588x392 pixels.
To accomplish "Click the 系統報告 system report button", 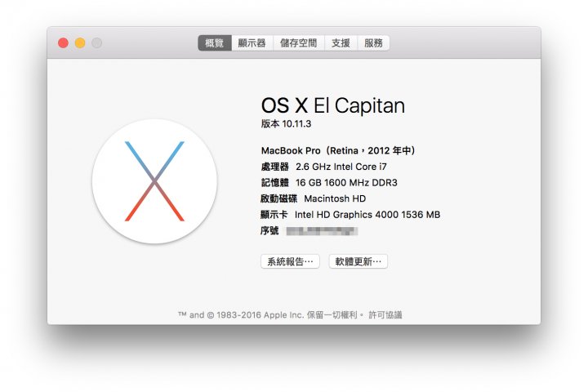I will click(290, 261).
